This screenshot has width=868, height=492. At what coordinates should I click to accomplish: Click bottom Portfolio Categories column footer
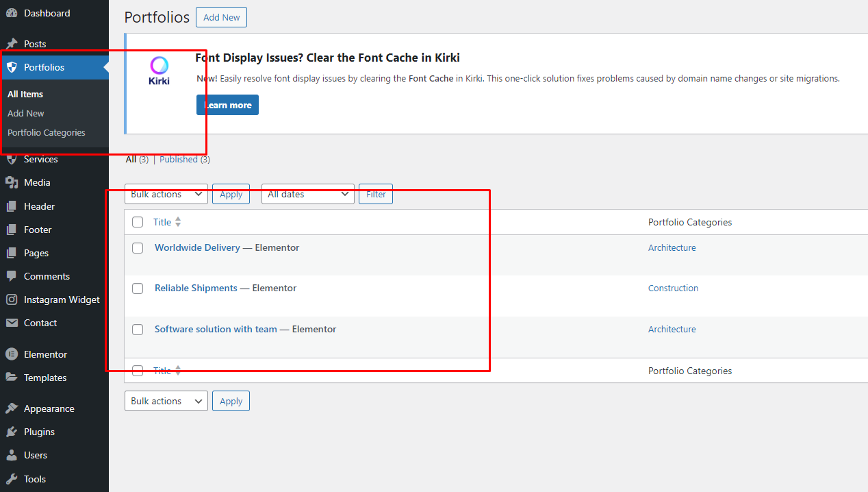point(690,371)
